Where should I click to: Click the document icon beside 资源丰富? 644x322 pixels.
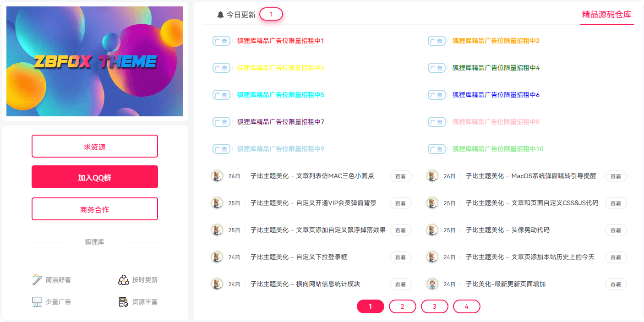(123, 301)
